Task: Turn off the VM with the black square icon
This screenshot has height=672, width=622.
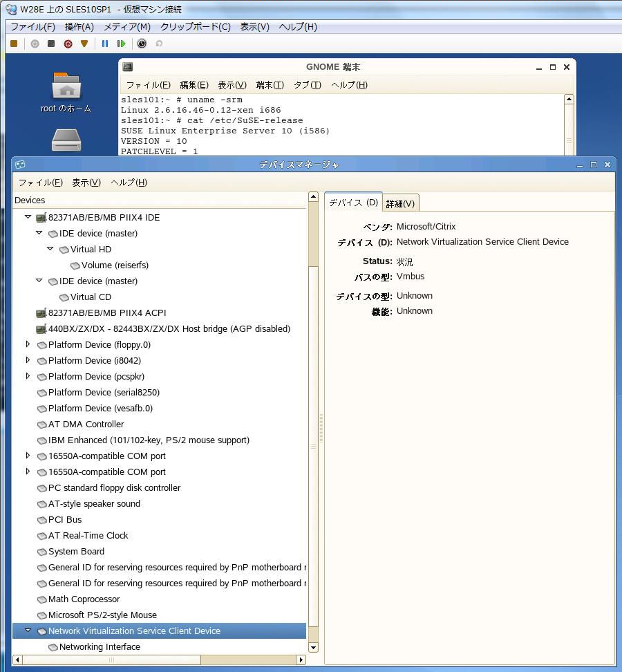Action: pos(51,44)
